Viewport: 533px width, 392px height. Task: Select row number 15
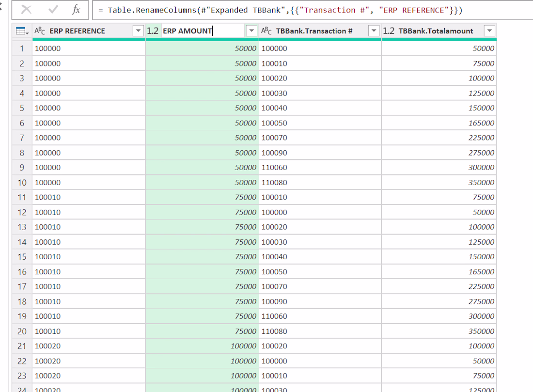[x=22, y=257]
